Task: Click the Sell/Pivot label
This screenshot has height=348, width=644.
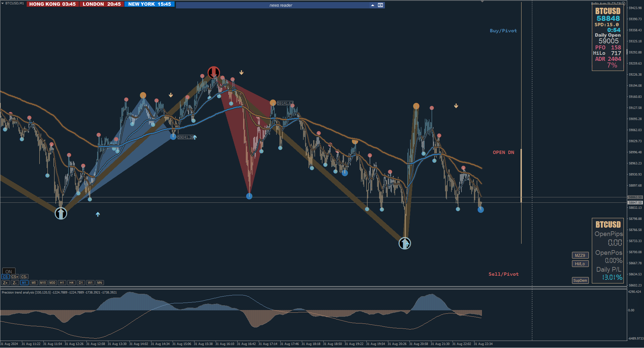Action: (504, 274)
